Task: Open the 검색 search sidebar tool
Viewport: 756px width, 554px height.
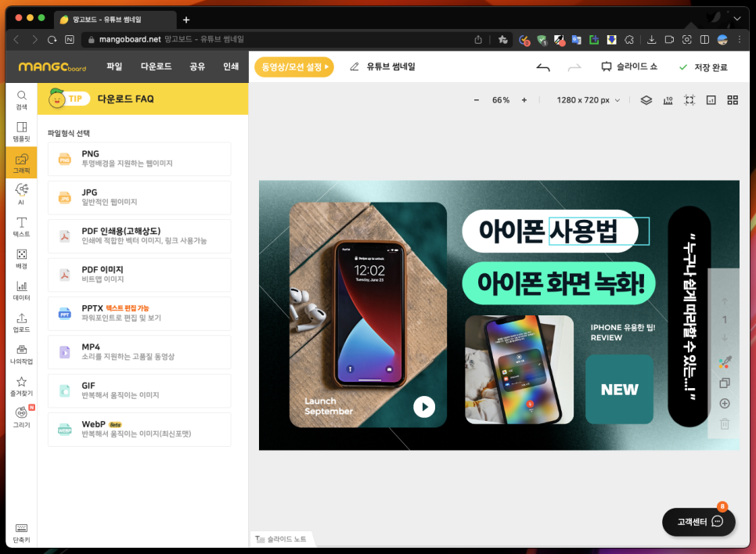Action: coord(21,100)
